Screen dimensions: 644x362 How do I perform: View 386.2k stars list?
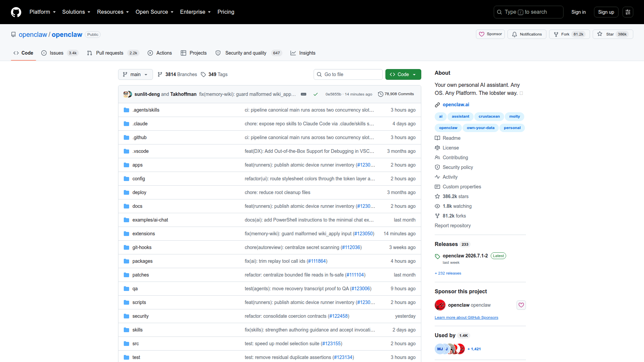tap(455, 196)
